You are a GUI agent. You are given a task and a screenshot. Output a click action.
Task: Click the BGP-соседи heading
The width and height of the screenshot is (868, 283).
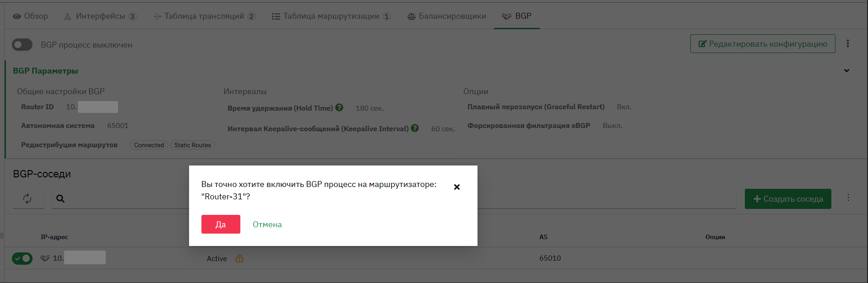click(x=42, y=174)
